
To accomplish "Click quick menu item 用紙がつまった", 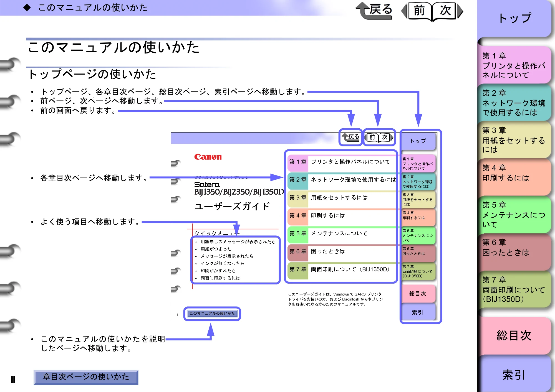I will point(213,249).
